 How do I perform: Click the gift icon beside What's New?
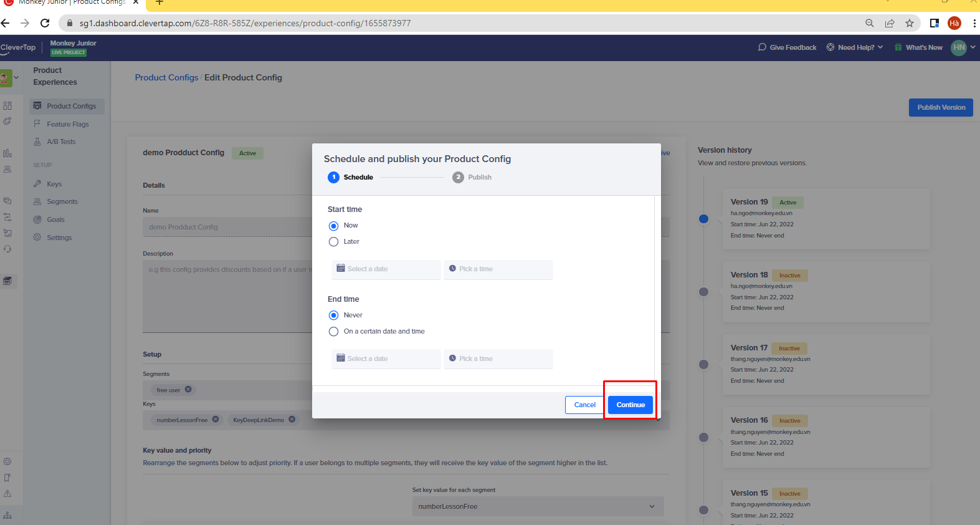(898, 47)
